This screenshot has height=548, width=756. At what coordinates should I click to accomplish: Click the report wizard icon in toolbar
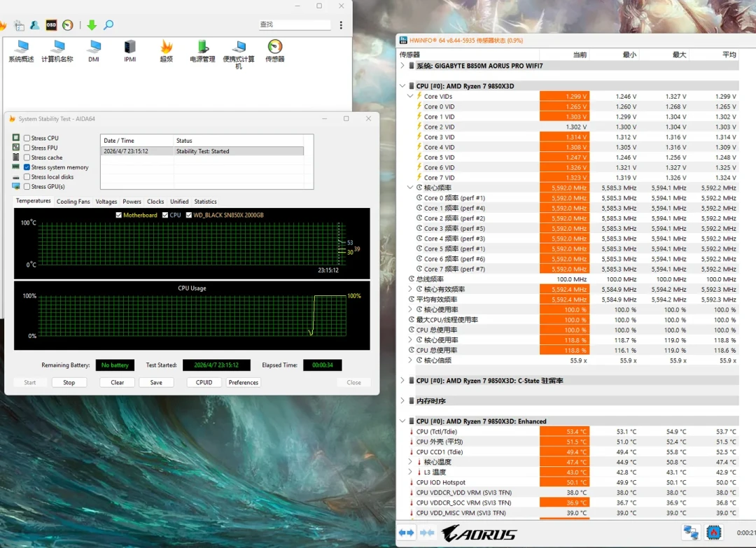click(x=20, y=25)
